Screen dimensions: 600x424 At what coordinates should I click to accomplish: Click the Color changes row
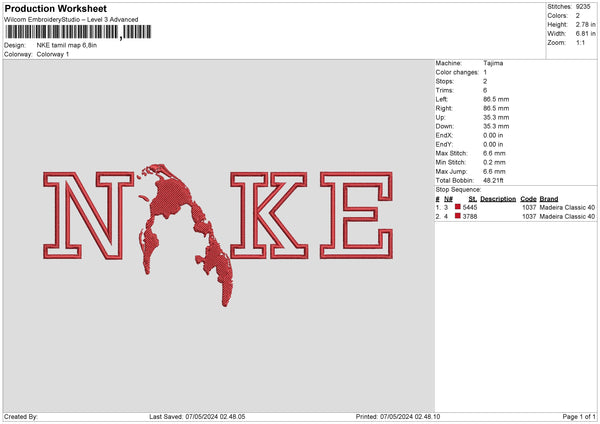pyautogui.click(x=461, y=72)
